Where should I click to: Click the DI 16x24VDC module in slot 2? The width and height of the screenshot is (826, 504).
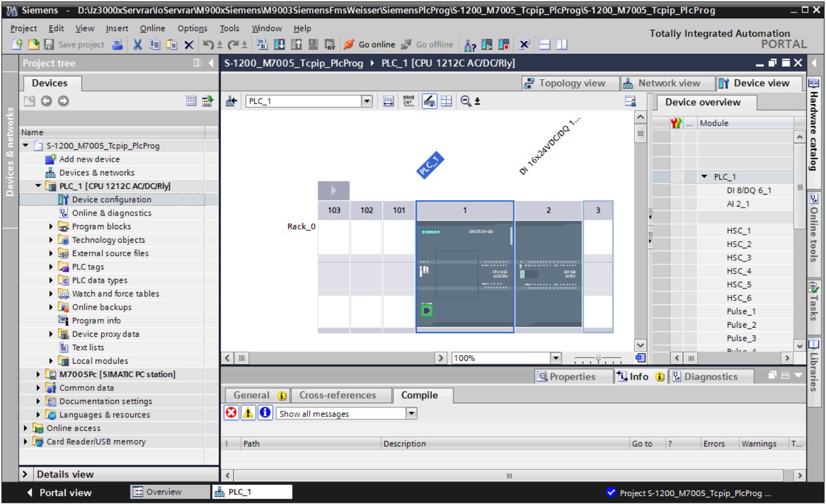point(549,274)
